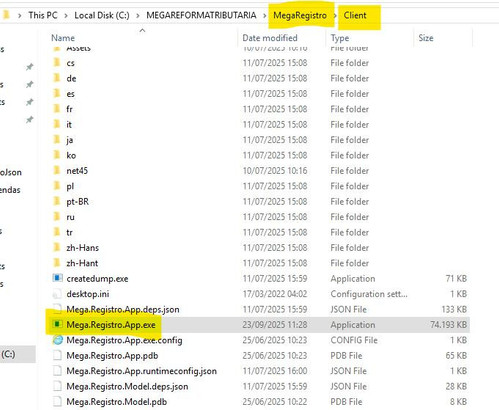499x410 pixels.
Task: Click file name Mega.Registro.App.runtimeconfig.json
Action: (x=141, y=371)
